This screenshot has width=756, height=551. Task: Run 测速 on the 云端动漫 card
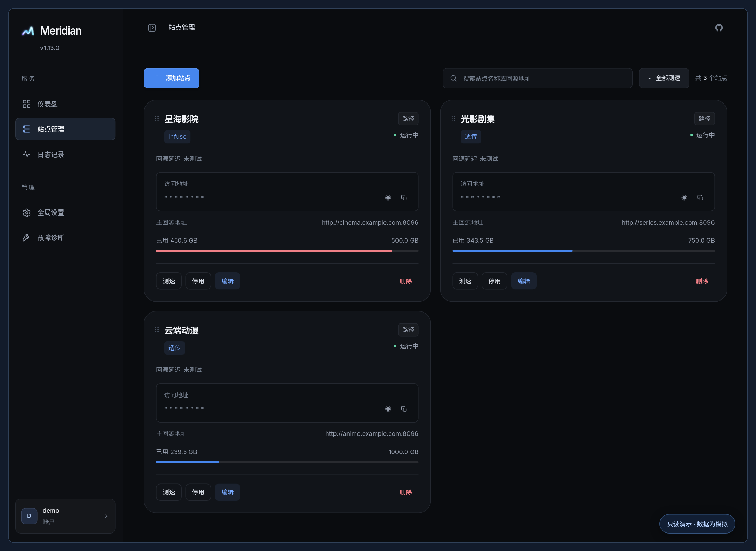pos(169,492)
